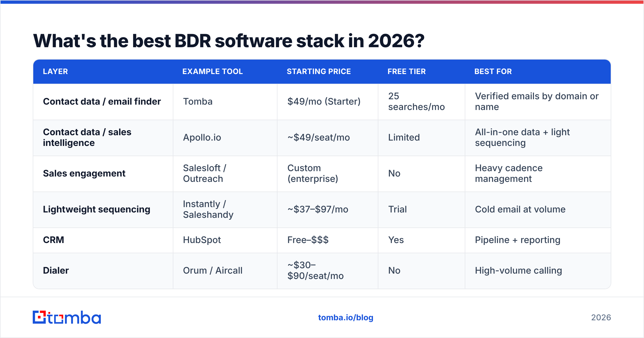Select "Cold email at volume" cell
Image resolution: width=644 pixels, height=338 pixels.
tap(538, 210)
